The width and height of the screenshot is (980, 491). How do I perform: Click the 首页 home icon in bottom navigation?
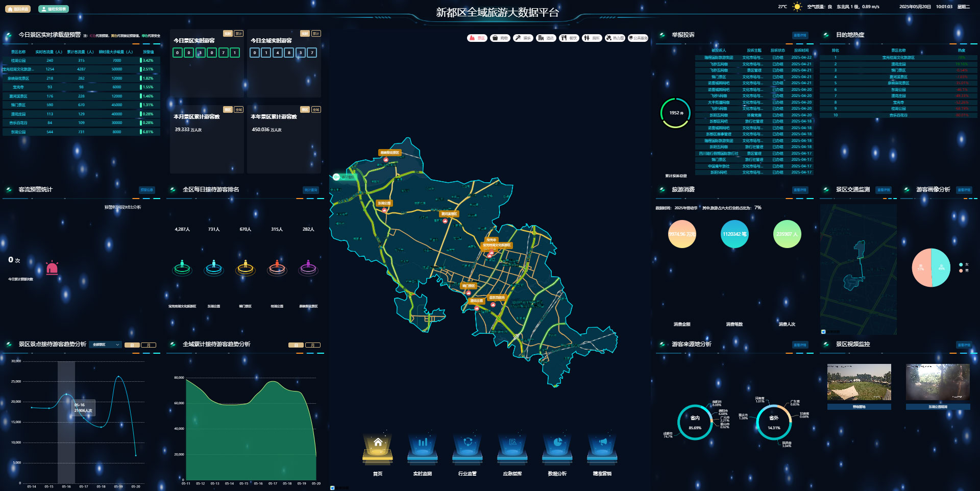pos(378,447)
